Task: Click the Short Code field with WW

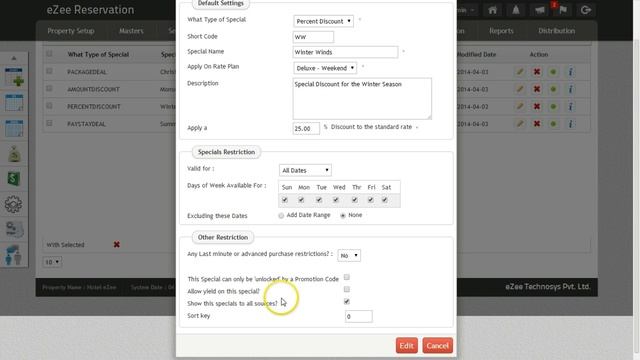Action: pos(313,37)
